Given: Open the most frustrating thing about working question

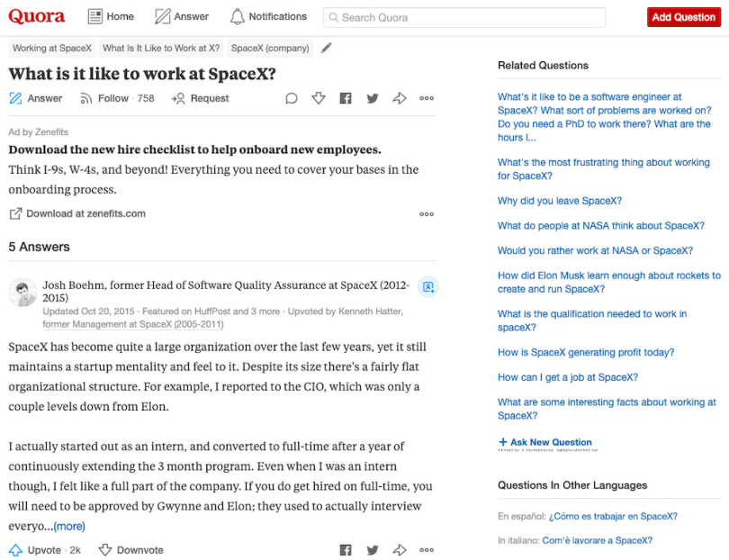Looking at the screenshot, I should (x=604, y=169).
